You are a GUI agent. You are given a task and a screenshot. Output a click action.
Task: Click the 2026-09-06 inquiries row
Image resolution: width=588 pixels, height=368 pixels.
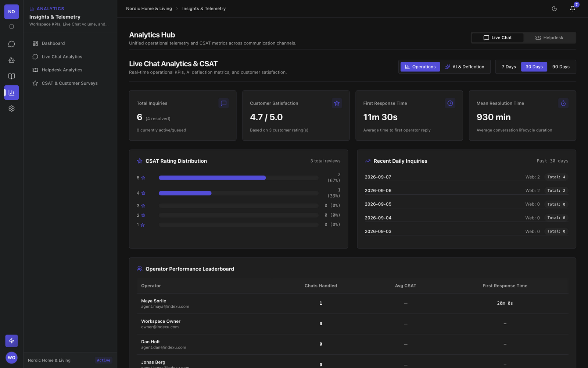click(466, 191)
